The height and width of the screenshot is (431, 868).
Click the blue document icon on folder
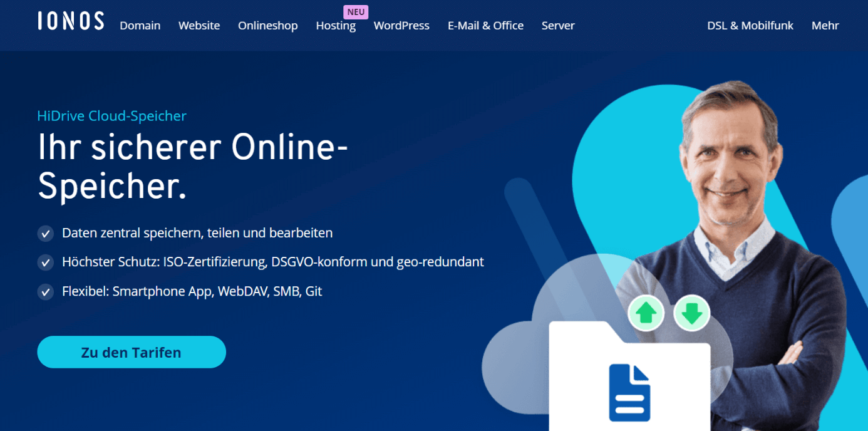point(630,393)
